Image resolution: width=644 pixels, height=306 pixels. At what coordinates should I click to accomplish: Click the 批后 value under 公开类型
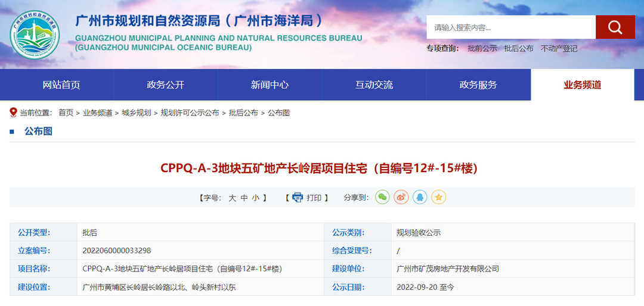90,233
